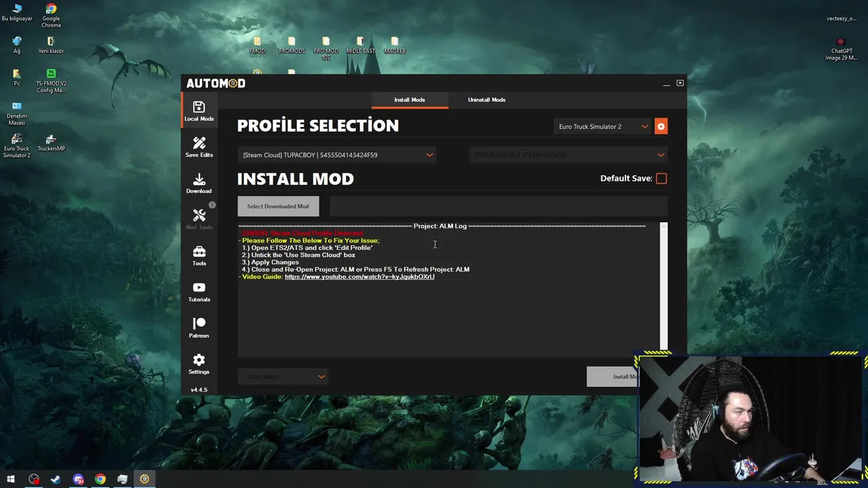
Task: Open the Mod Tools sidebar section
Action: 199,219
